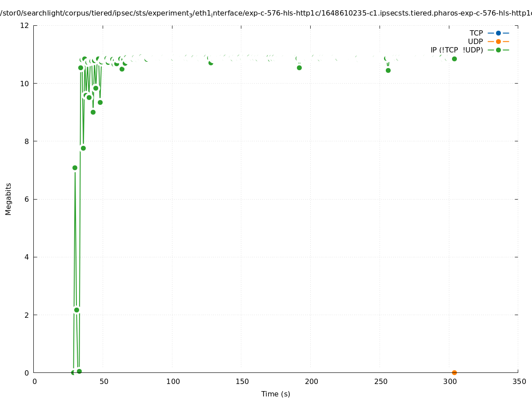Click the 150 tick label on x-axis
532x400 pixels.
tap(242, 381)
